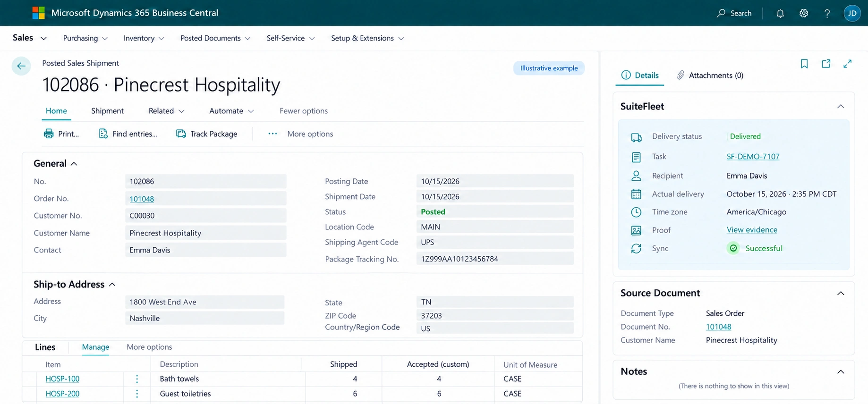The width and height of the screenshot is (868, 404).
Task: Click the JD user avatar
Action: tap(852, 13)
